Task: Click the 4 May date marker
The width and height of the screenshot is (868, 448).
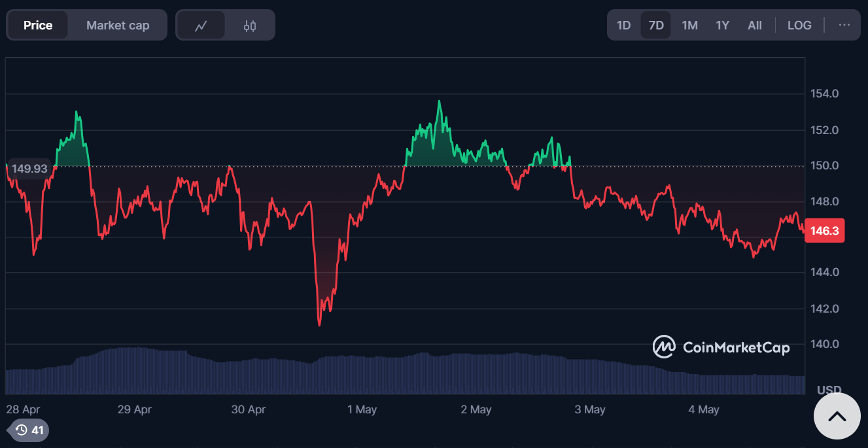Action: 704,409
